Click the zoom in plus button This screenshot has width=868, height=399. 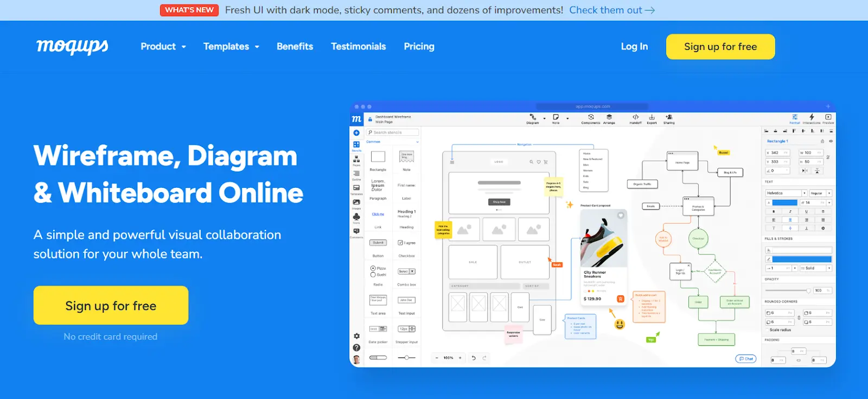pyautogui.click(x=460, y=358)
